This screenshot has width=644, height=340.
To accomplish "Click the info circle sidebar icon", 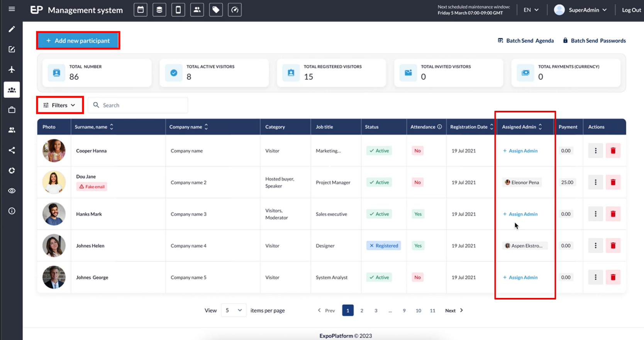I will tap(12, 211).
